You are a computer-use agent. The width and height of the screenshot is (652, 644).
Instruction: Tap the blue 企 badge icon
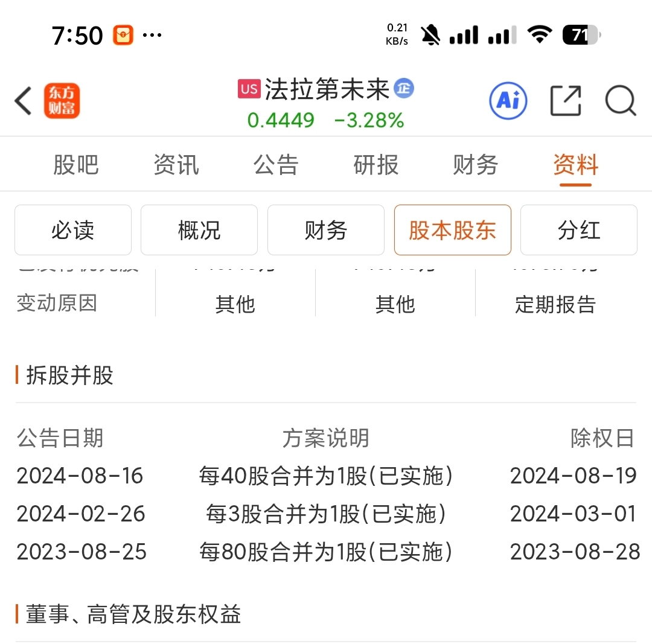click(404, 88)
